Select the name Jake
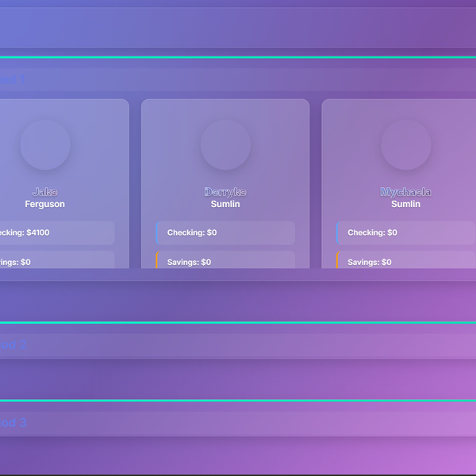 [x=45, y=192]
